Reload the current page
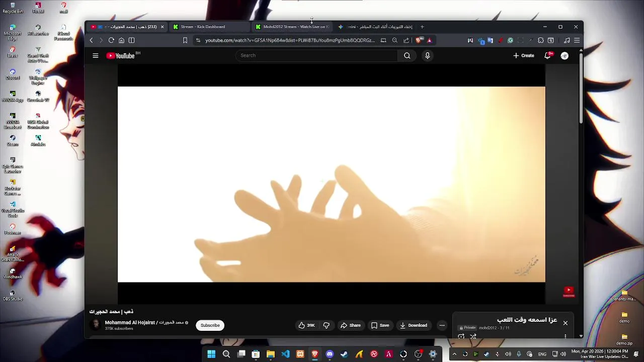The height and width of the screenshot is (362, 644). (111, 40)
